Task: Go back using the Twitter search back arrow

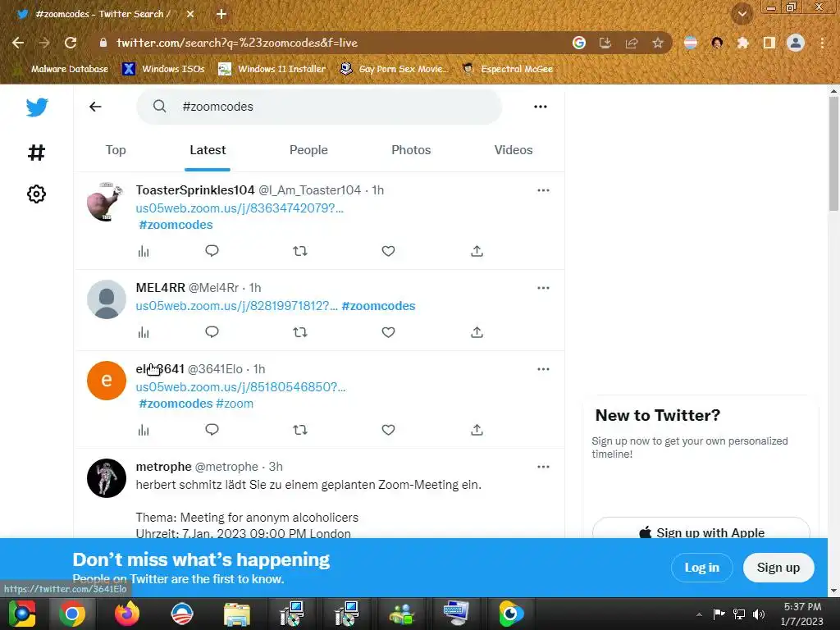Action: point(95,107)
